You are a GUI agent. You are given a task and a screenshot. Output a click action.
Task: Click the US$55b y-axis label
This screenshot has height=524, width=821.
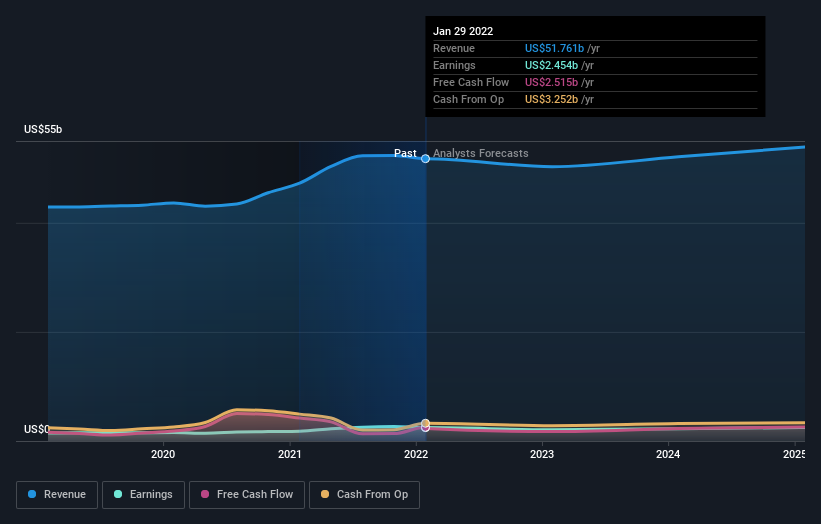[43, 129]
